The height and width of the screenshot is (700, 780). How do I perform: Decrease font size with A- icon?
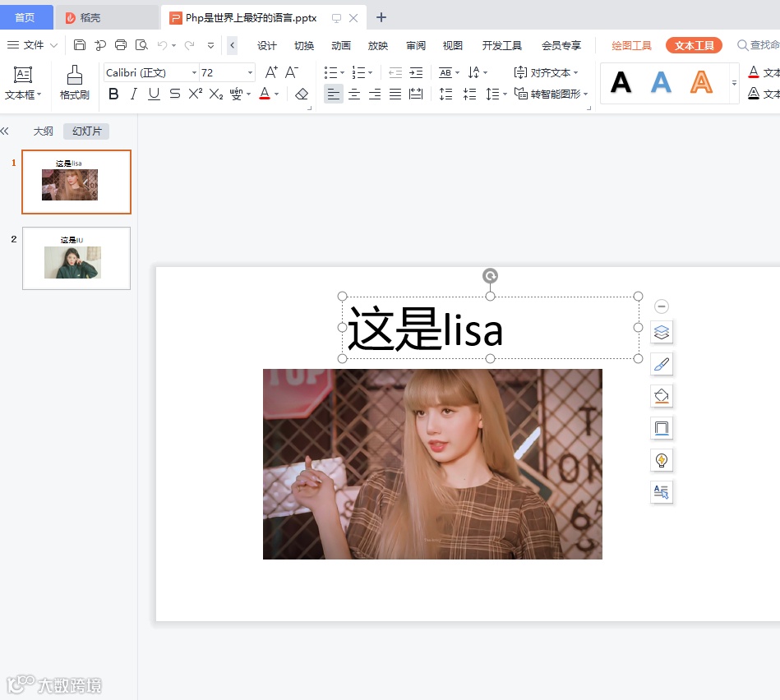click(x=292, y=72)
